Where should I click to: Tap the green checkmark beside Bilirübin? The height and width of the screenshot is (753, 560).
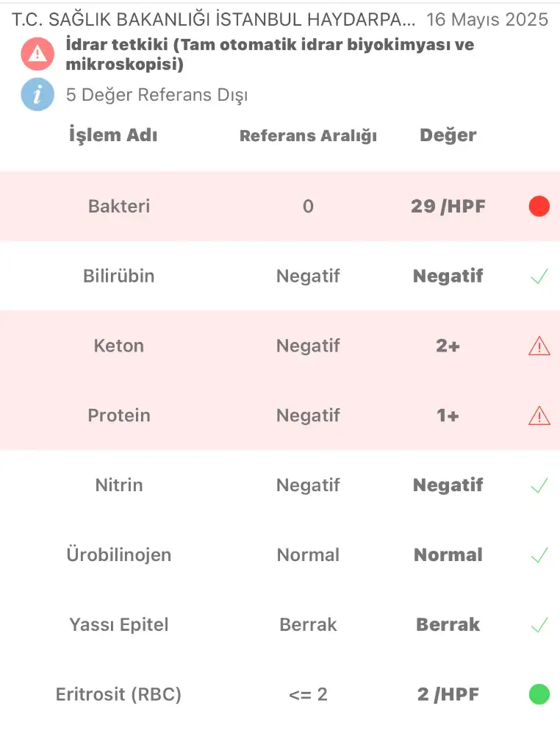(x=539, y=276)
